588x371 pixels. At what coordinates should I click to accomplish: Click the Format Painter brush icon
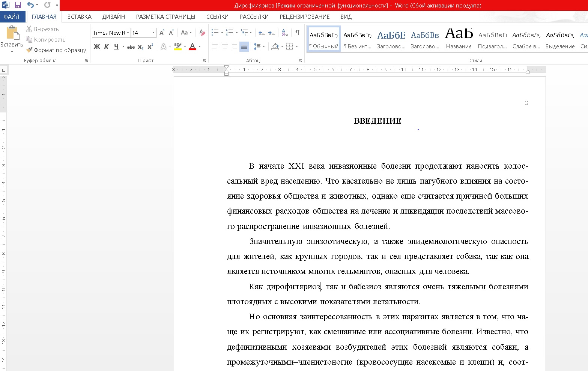tap(29, 50)
